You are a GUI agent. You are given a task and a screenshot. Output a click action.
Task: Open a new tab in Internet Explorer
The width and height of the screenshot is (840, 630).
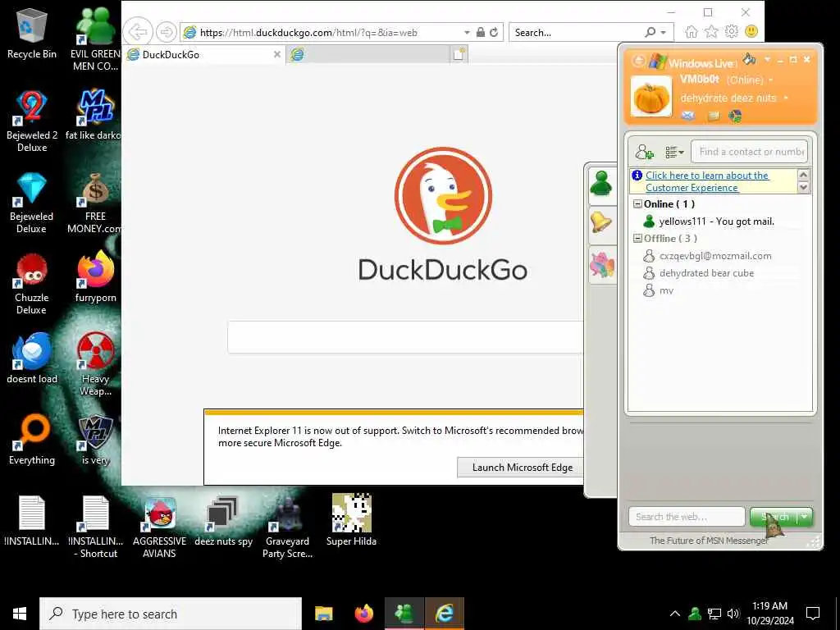pyautogui.click(x=459, y=54)
